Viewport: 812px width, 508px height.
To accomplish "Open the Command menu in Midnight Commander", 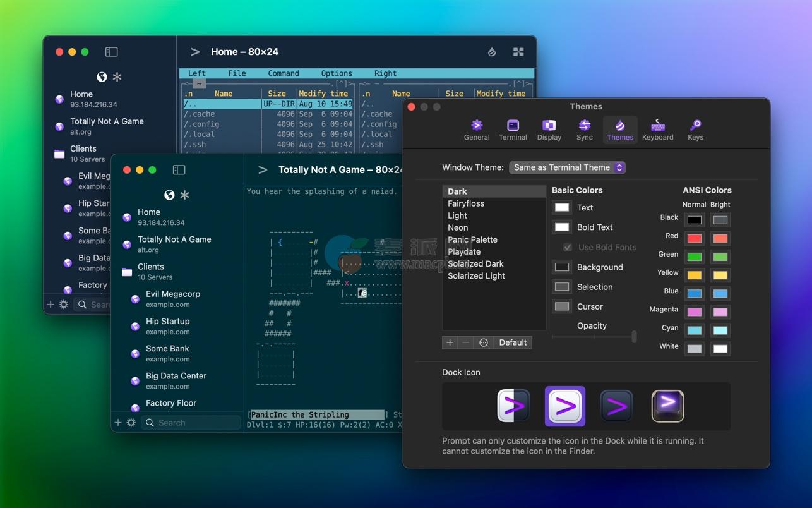I will tap(284, 73).
